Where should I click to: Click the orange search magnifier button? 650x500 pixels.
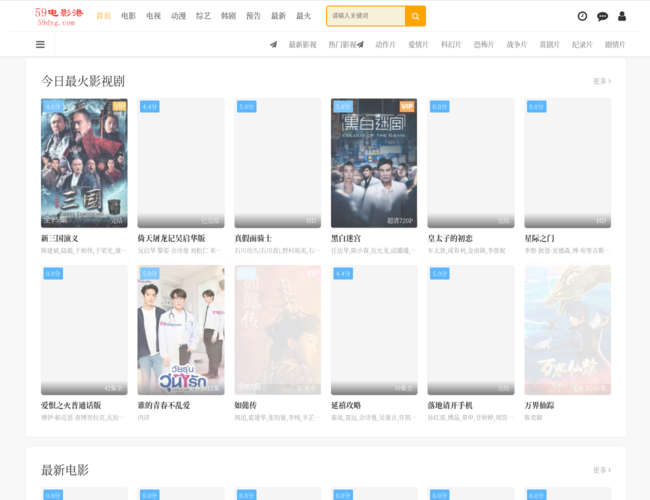pos(415,16)
